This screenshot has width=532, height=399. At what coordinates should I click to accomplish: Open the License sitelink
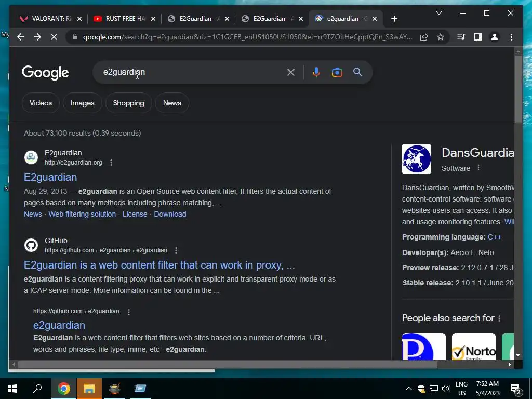135,214
